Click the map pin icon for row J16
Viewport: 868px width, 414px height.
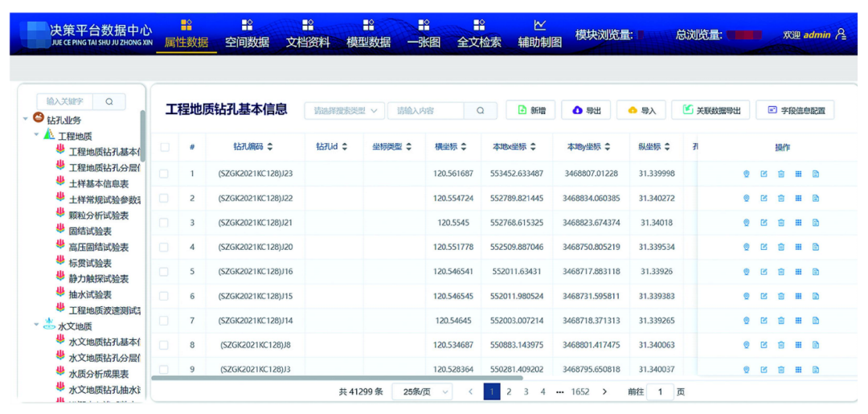coord(746,272)
